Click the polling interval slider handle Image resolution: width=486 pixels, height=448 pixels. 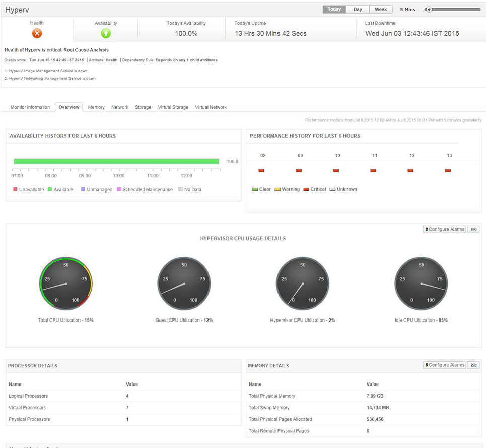click(x=429, y=9)
